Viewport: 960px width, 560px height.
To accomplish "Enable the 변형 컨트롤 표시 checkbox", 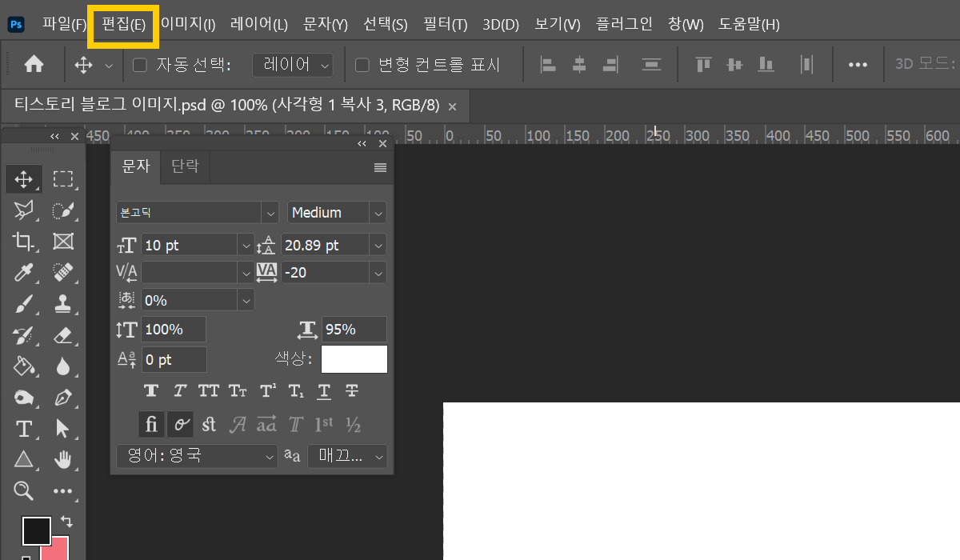I will [362, 65].
